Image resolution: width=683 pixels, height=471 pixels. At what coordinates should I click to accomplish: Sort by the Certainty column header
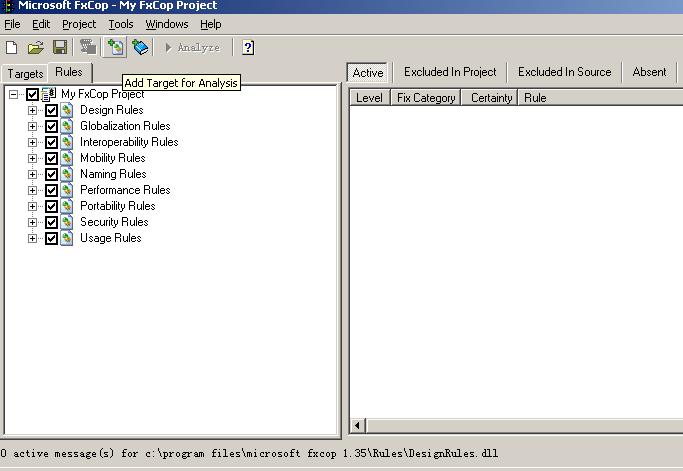[x=490, y=98]
